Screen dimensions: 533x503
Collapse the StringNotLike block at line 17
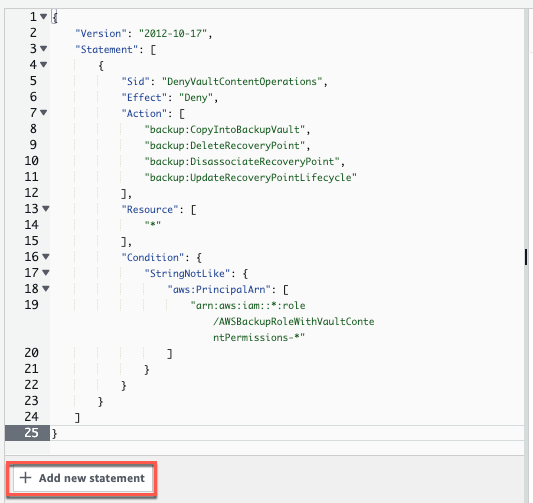tap(46, 273)
